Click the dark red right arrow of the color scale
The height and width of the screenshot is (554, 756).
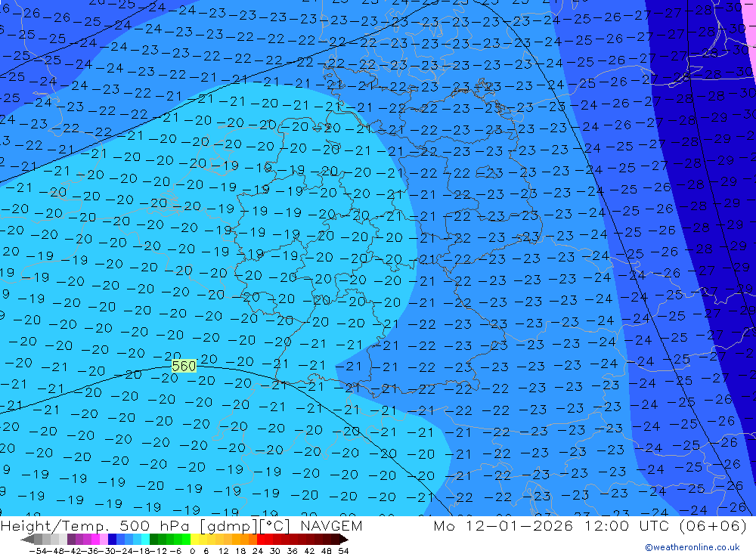(343, 539)
